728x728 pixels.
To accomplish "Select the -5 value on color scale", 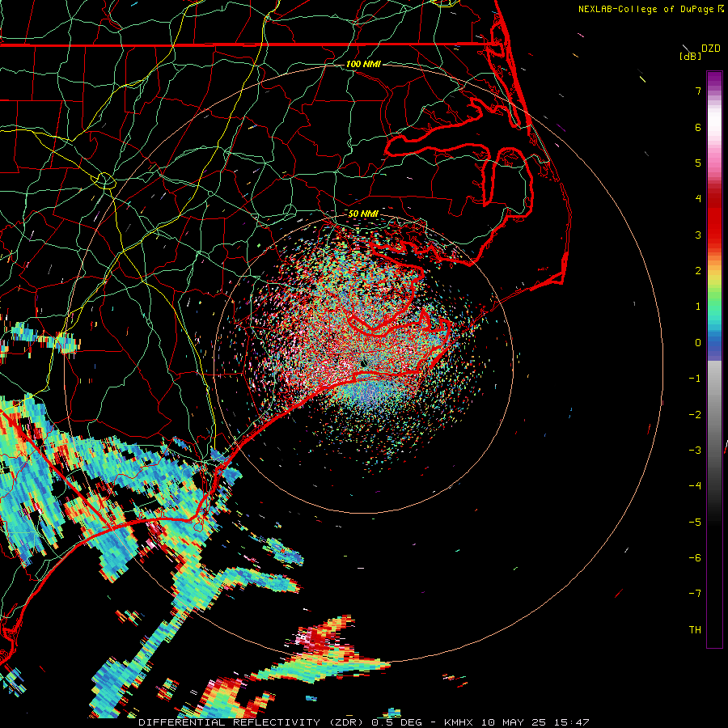I will (x=695, y=523).
